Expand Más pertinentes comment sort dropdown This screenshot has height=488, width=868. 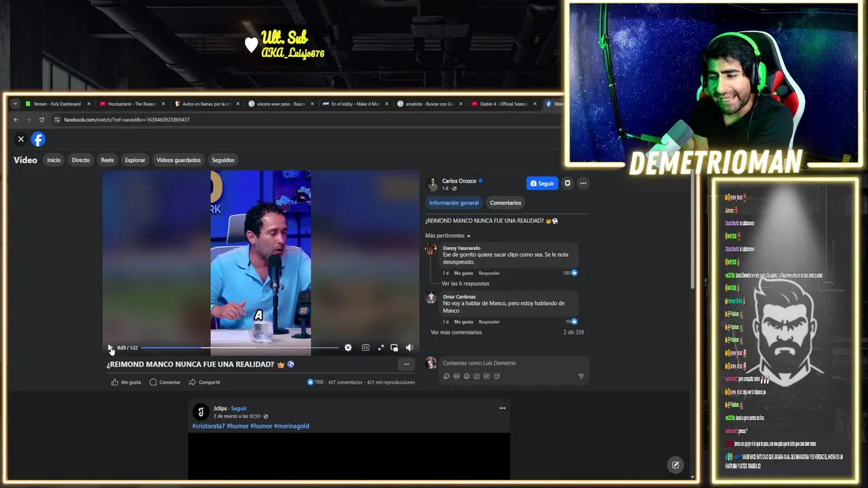click(x=448, y=236)
